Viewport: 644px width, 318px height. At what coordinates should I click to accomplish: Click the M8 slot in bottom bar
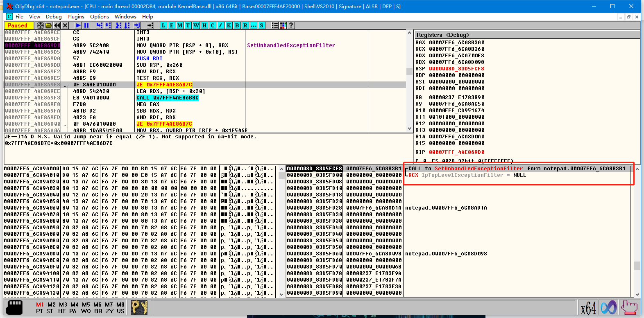tap(120, 304)
